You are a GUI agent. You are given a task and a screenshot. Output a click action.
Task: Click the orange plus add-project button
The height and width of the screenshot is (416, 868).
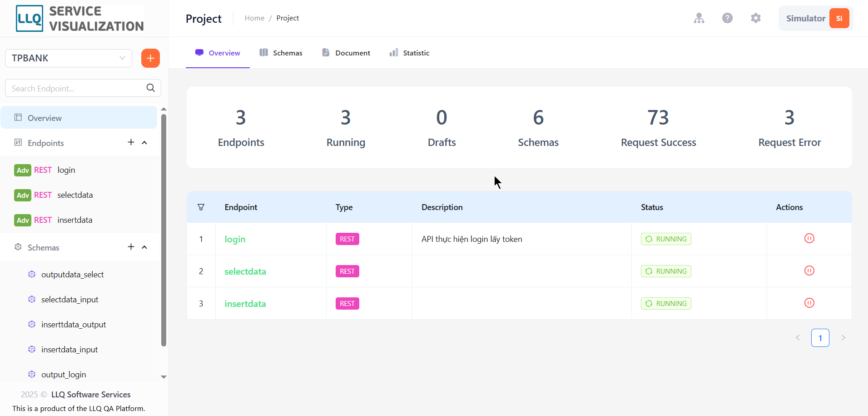click(x=150, y=58)
